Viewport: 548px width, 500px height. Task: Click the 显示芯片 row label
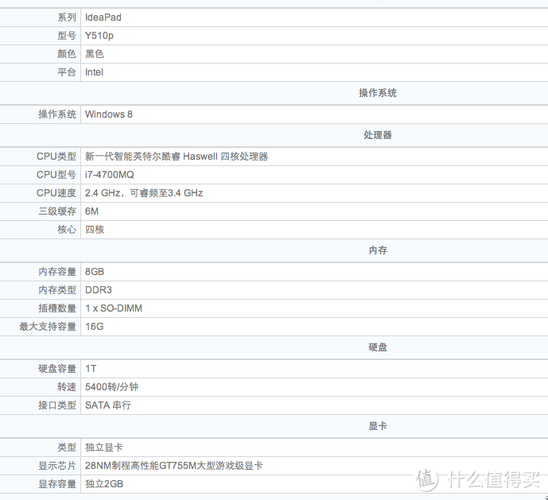pos(57,466)
